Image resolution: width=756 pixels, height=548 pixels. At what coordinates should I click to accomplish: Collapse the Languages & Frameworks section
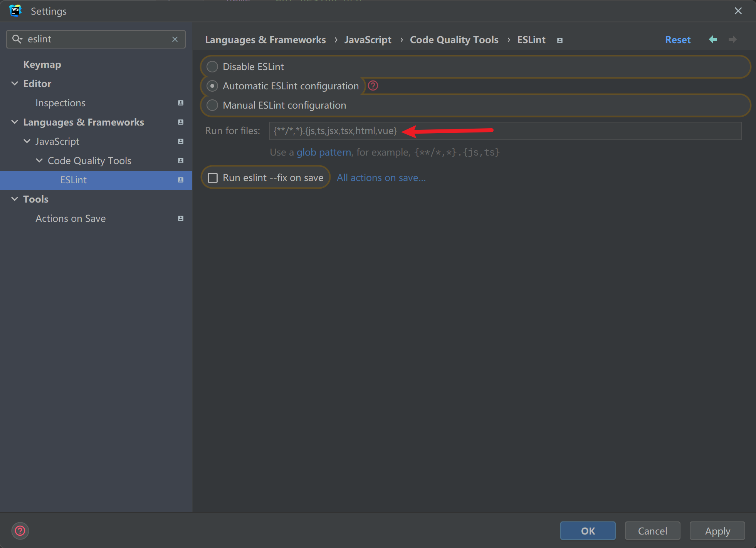pyautogui.click(x=15, y=122)
